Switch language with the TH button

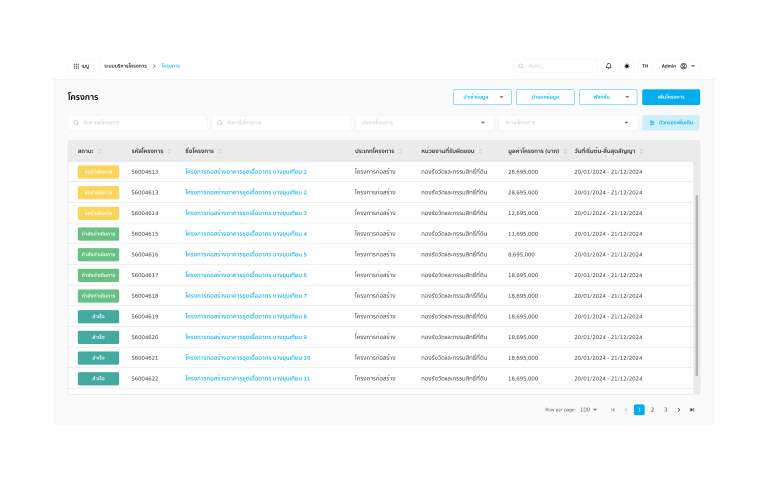pyautogui.click(x=645, y=66)
